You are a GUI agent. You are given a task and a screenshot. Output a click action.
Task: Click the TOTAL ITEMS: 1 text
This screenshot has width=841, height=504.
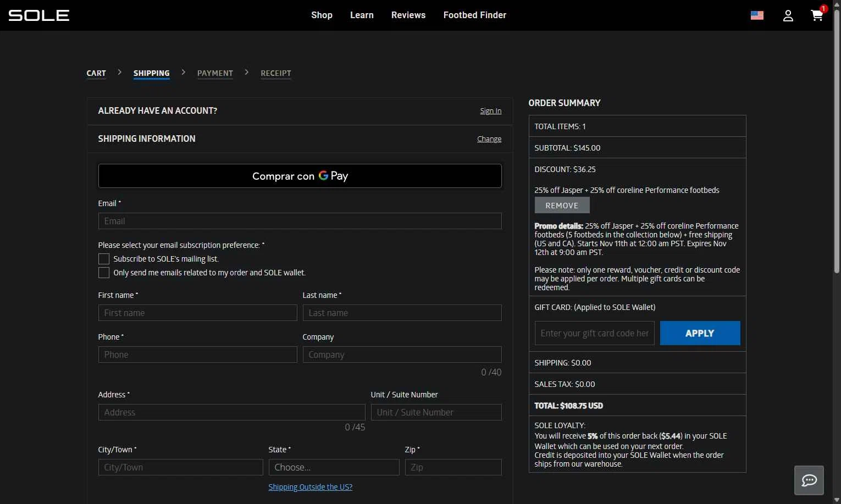point(560,126)
